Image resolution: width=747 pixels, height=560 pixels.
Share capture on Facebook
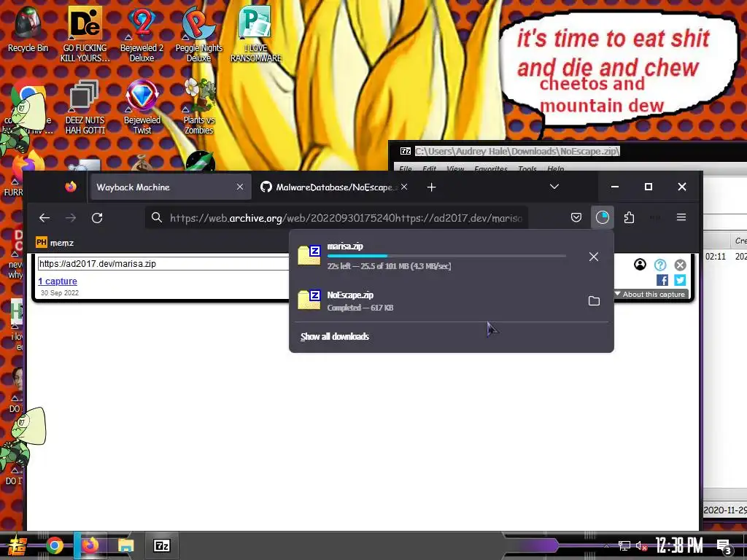662,281
